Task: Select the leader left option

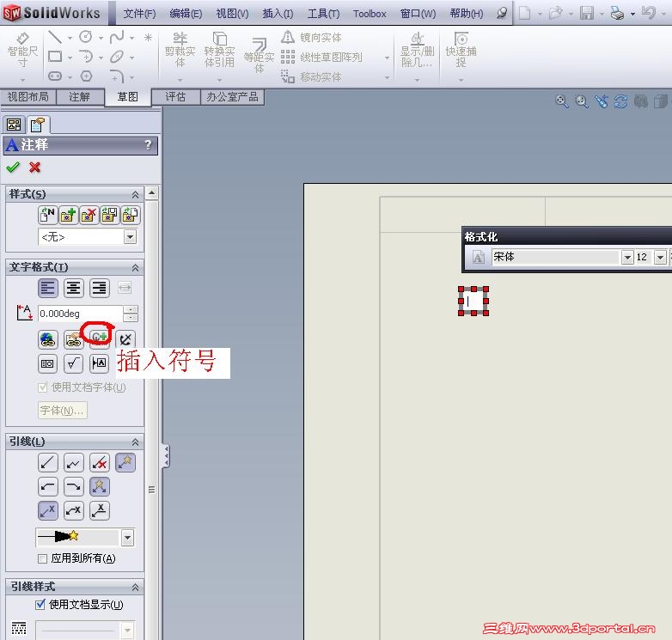Action: (x=47, y=486)
